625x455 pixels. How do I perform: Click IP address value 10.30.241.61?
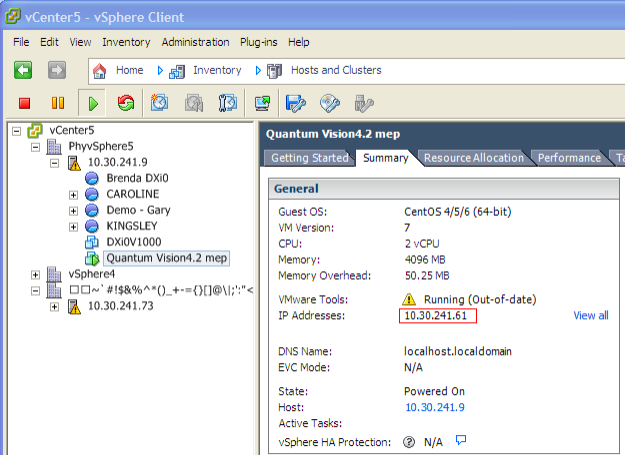[436, 316]
